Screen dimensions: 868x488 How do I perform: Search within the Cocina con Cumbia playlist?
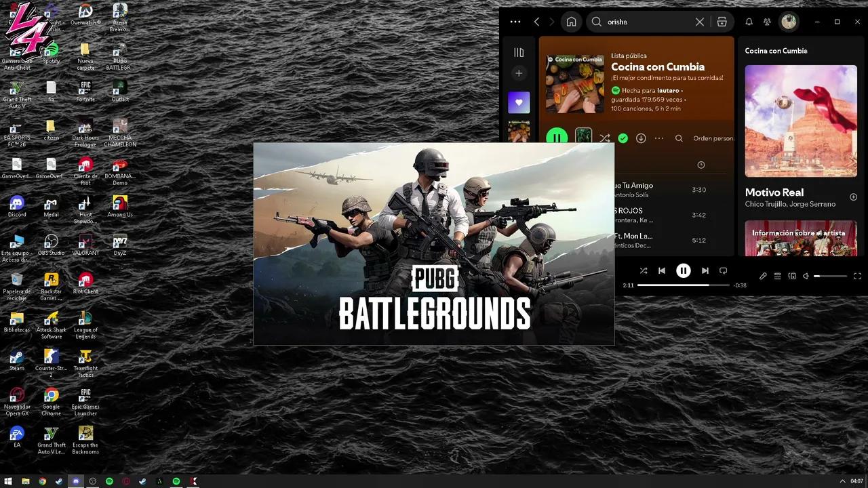tap(679, 138)
